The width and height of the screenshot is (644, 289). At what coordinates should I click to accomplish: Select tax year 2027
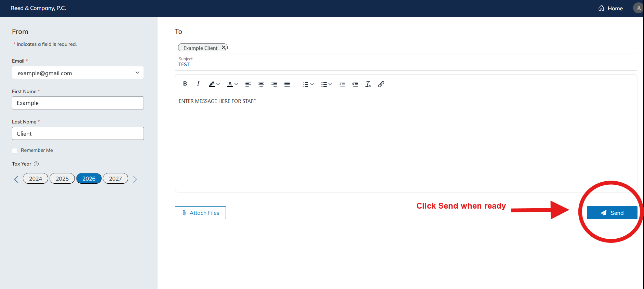pos(116,179)
